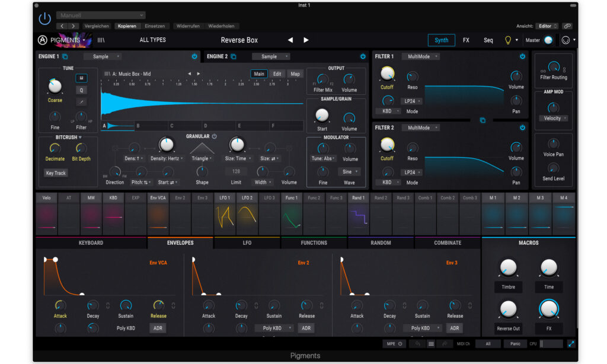Image resolution: width=607 pixels, height=364 pixels.
Task: Load the next Pigments preset
Action: pos(306,40)
